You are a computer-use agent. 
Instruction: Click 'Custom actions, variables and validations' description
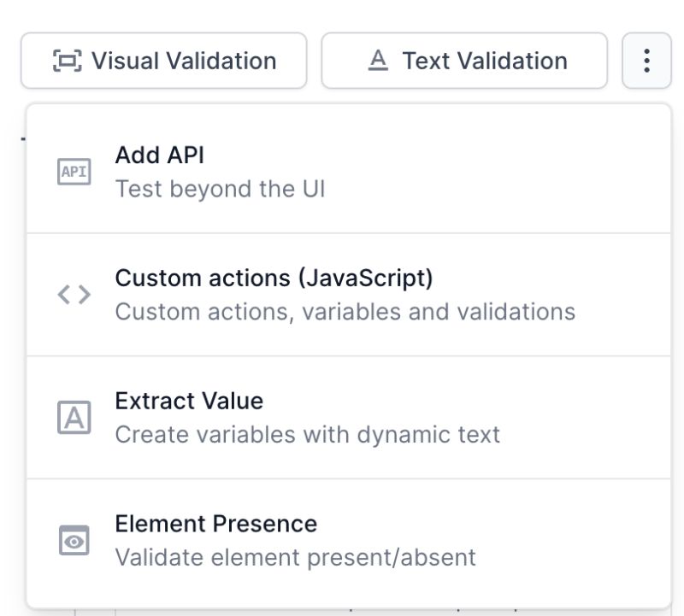pos(345,312)
